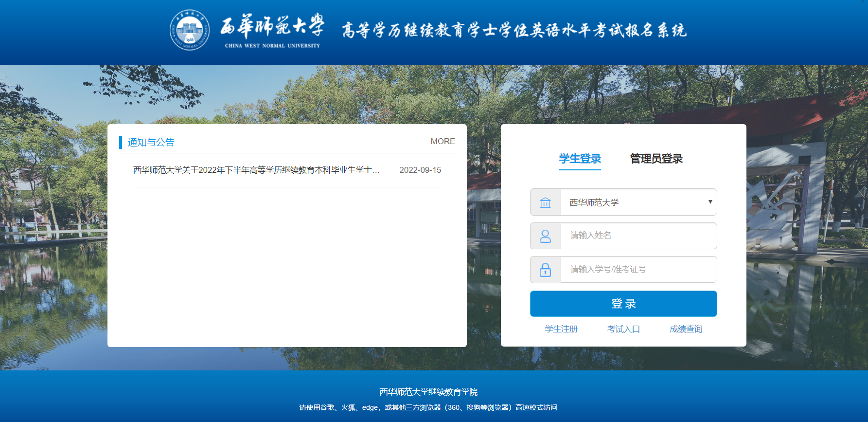Click the 2022-09-15 announcement date
868x422 pixels.
pyautogui.click(x=420, y=170)
